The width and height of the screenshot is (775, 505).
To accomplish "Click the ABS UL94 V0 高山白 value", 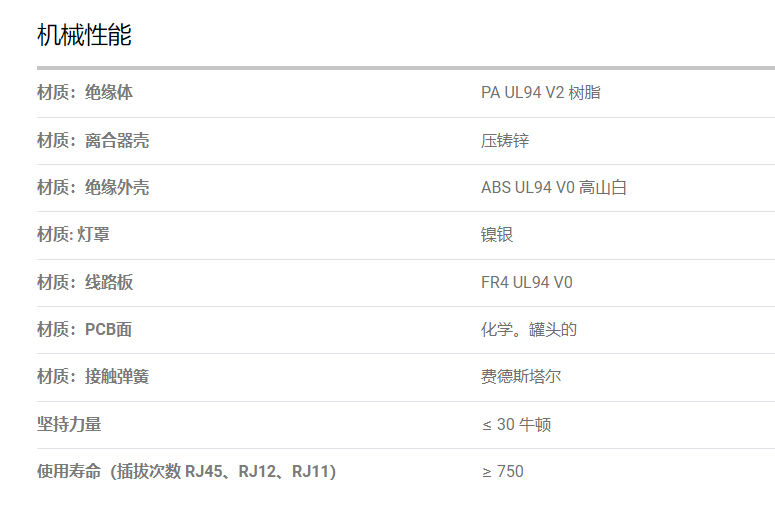I will pyautogui.click(x=554, y=187).
